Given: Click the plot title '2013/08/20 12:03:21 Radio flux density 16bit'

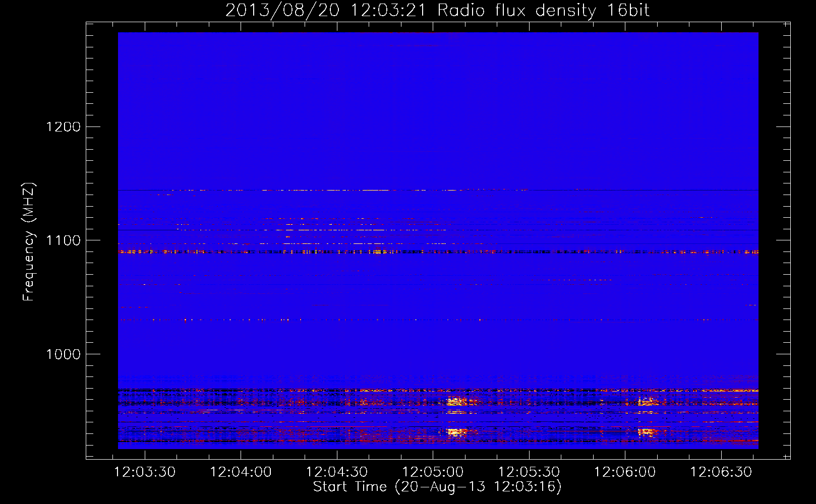Looking at the screenshot, I should pos(437,11).
